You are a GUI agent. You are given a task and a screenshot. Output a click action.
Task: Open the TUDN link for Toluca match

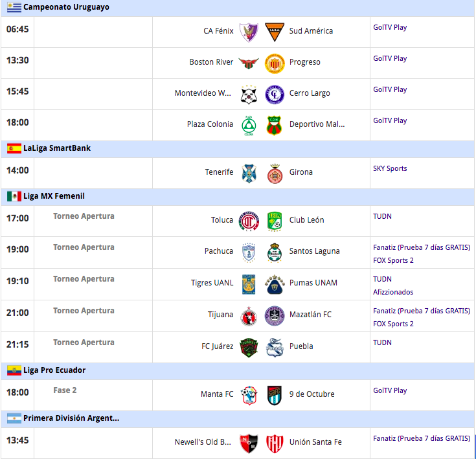coord(382,216)
